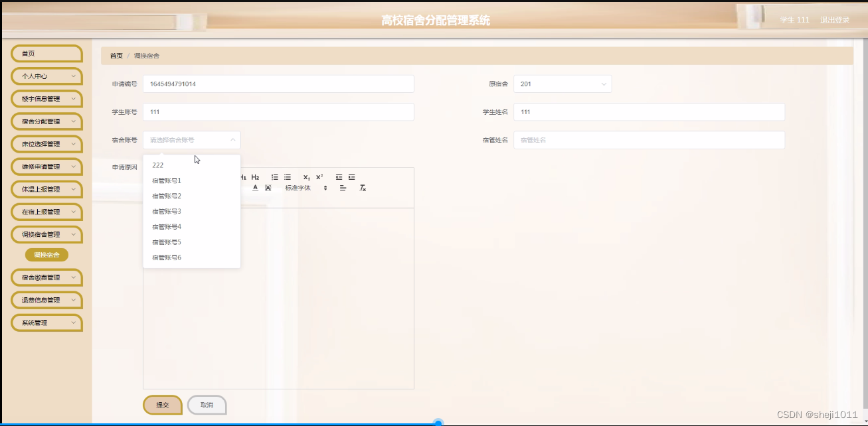Increase indent using the toolbar icon
This screenshot has width=868, height=426.
pos(352,177)
